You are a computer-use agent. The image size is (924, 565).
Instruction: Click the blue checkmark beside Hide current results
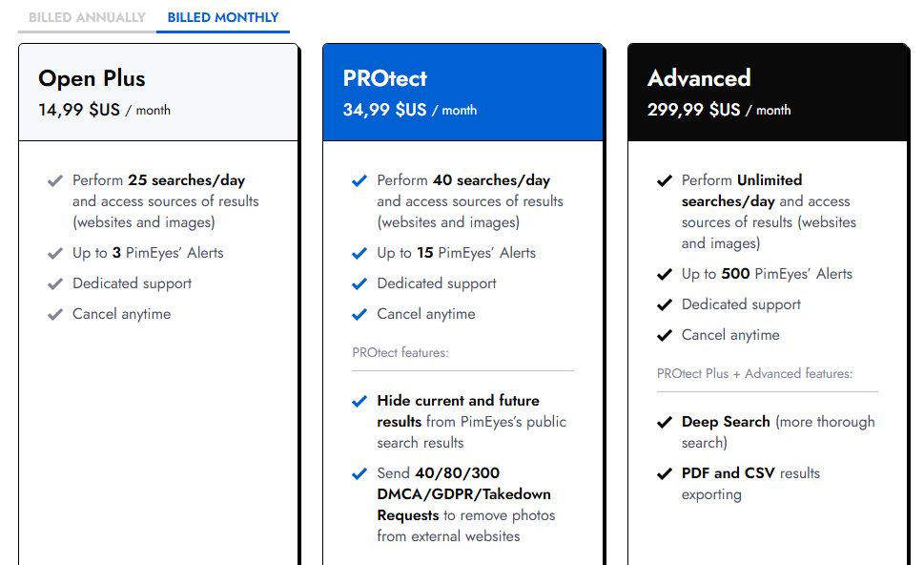[359, 401]
